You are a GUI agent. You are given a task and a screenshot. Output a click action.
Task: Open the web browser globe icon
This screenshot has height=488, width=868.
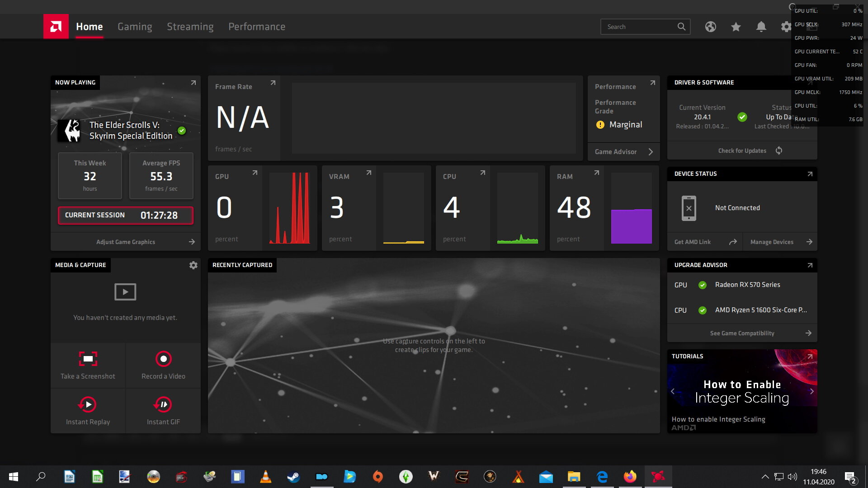pyautogui.click(x=711, y=27)
